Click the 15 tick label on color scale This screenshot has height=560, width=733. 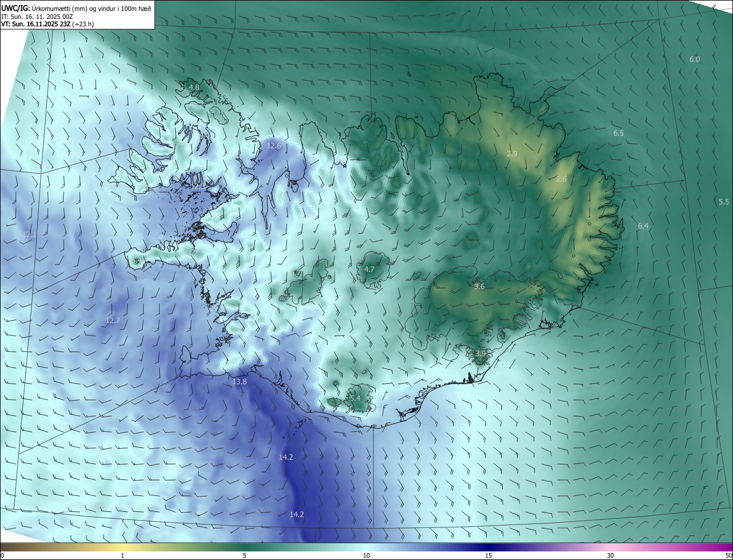(x=488, y=555)
